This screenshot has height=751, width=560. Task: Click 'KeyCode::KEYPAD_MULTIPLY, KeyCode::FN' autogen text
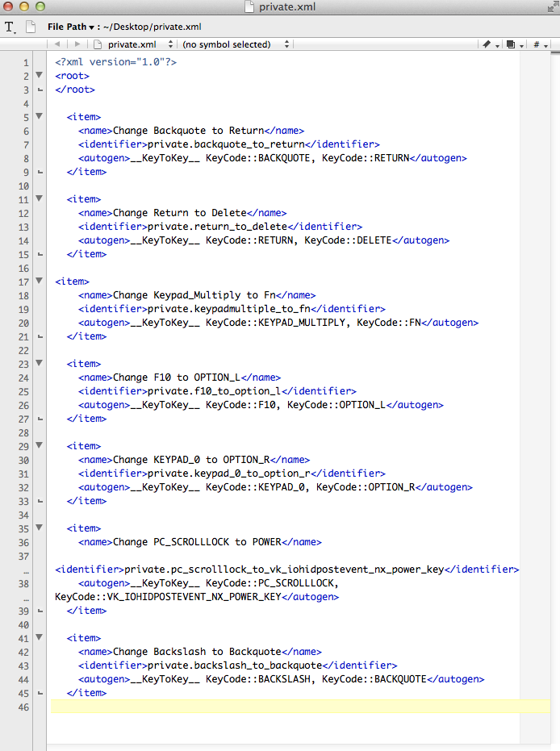pos(313,323)
